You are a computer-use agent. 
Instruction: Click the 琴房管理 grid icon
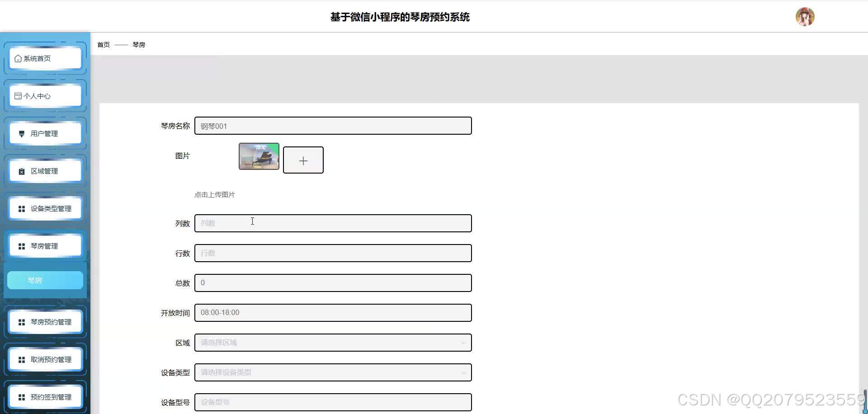point(21,246)
